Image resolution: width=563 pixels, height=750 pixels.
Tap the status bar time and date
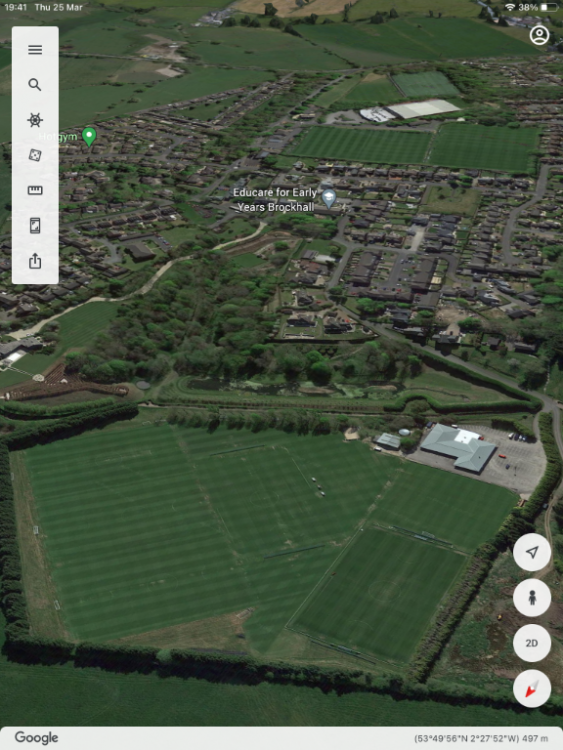pyautogui.click(x=43, y=7)
